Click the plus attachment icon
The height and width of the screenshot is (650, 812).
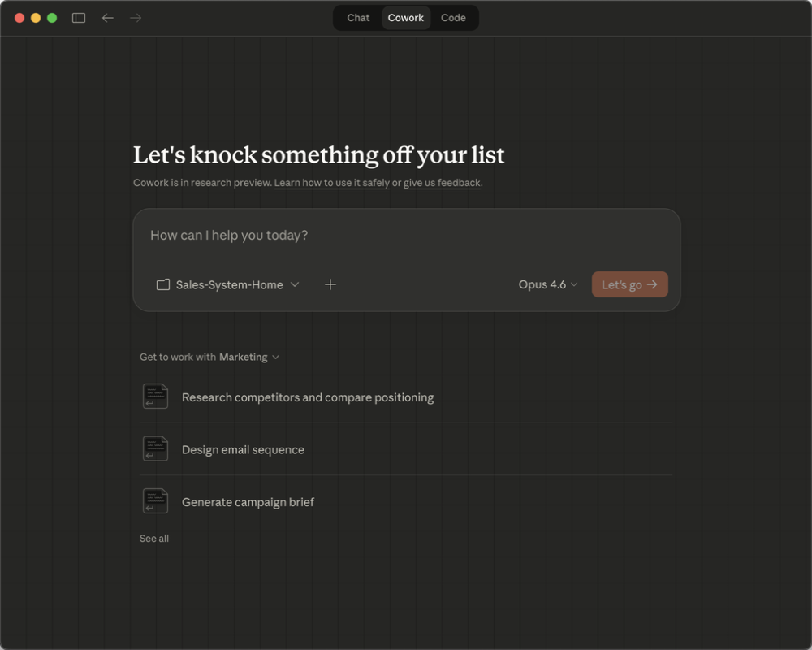pyautogui.click(x=330, y=284)
